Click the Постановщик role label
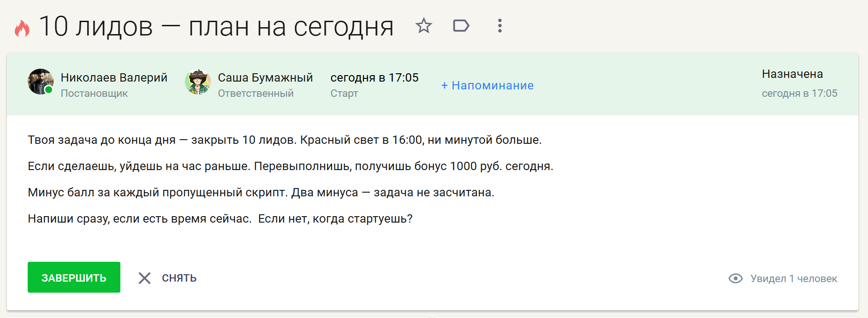 coord(94,93)
